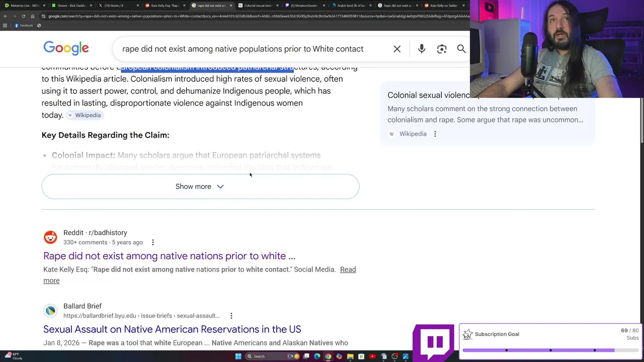Click the page vertical scrollbar
This screenshot has height=362, width=644.
pos(641,121)
